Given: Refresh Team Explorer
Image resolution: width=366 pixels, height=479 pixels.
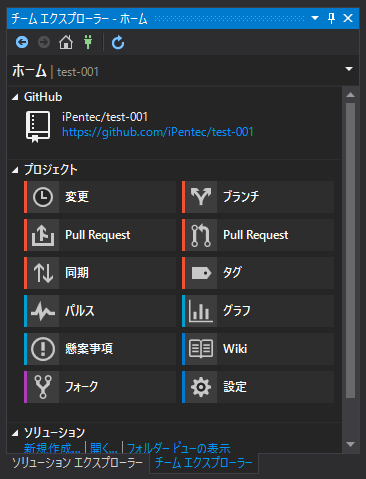Looking at the screenshot, I should coord(118,42).
